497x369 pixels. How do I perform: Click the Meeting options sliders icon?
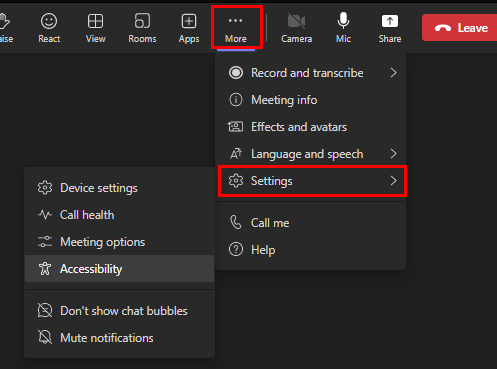point(45,242)
